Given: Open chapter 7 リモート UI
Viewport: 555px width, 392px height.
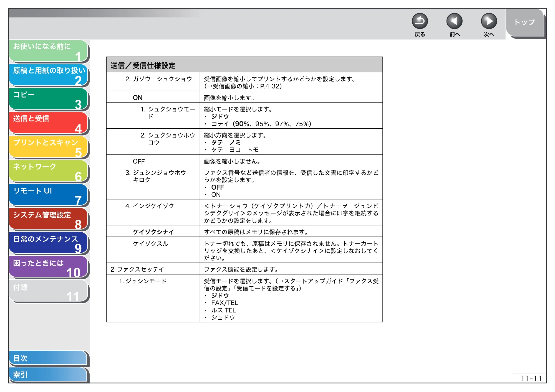Looking at the screenshot, I should [x=49, y=195].
